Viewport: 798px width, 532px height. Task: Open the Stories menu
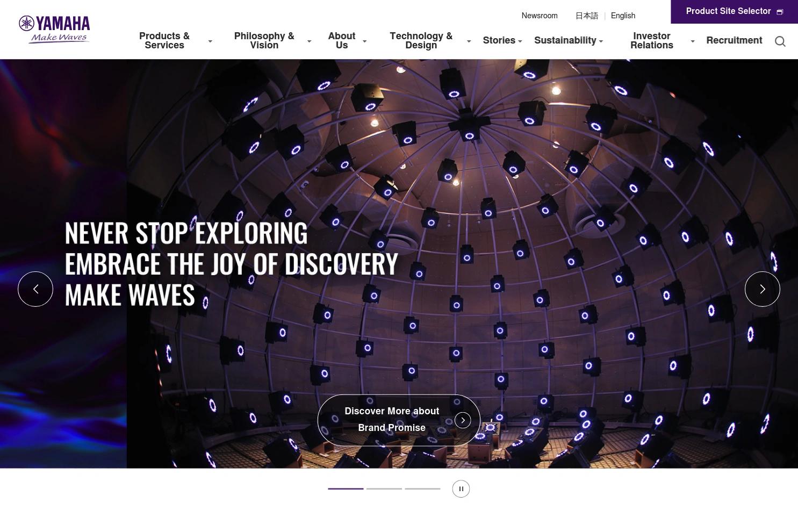click(x=499, y=40)
